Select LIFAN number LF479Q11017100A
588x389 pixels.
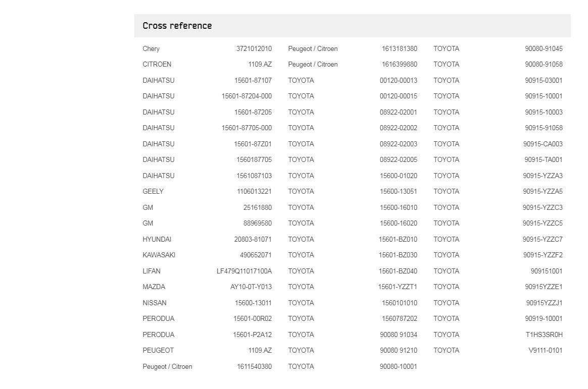pyautogui.click(x=244, y=271)
